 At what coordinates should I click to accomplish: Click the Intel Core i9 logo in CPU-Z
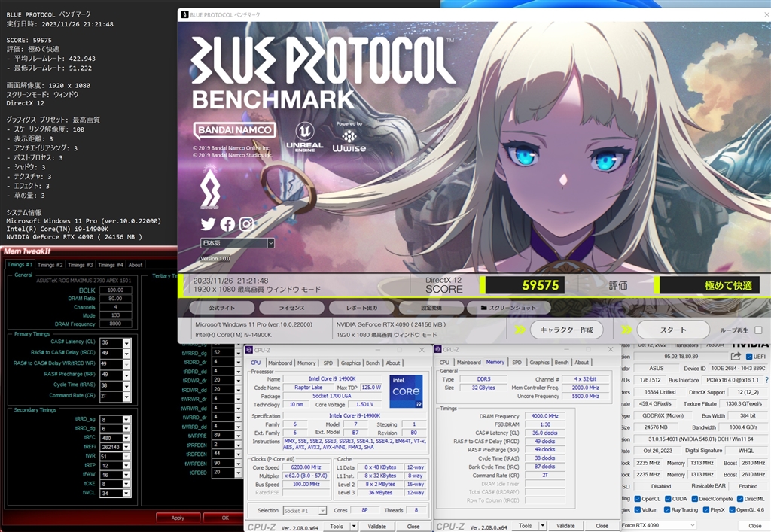405,391
